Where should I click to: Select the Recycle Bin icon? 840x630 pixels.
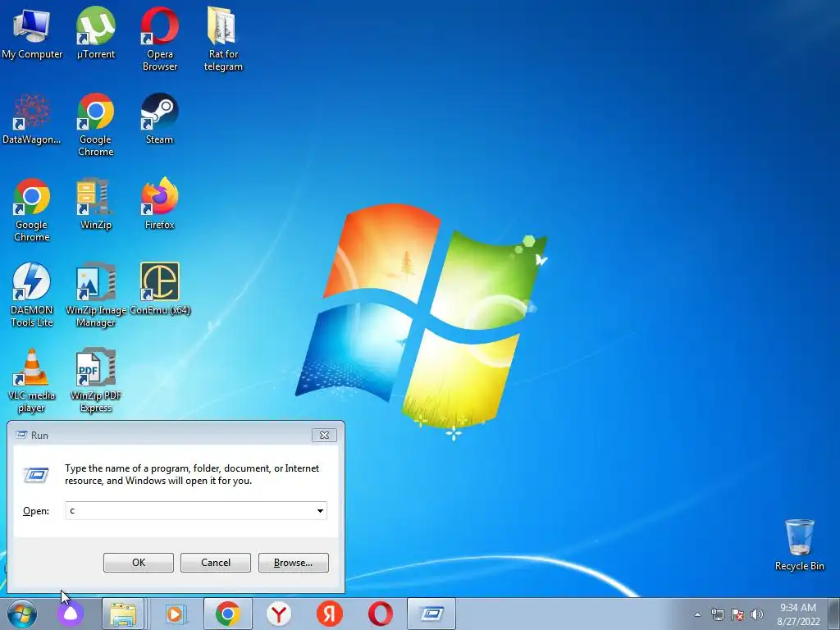pos(799,545)
